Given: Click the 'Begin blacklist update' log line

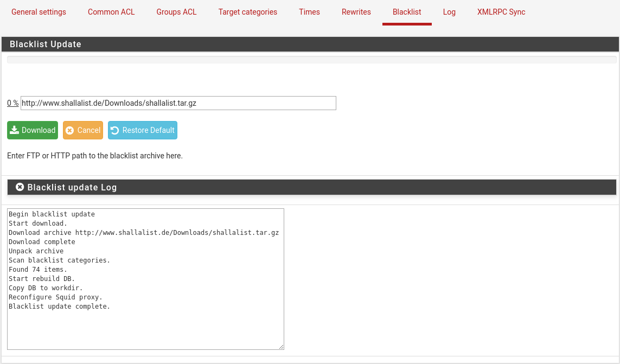Looking at the screenshot, I should click(x=52, y=214).
